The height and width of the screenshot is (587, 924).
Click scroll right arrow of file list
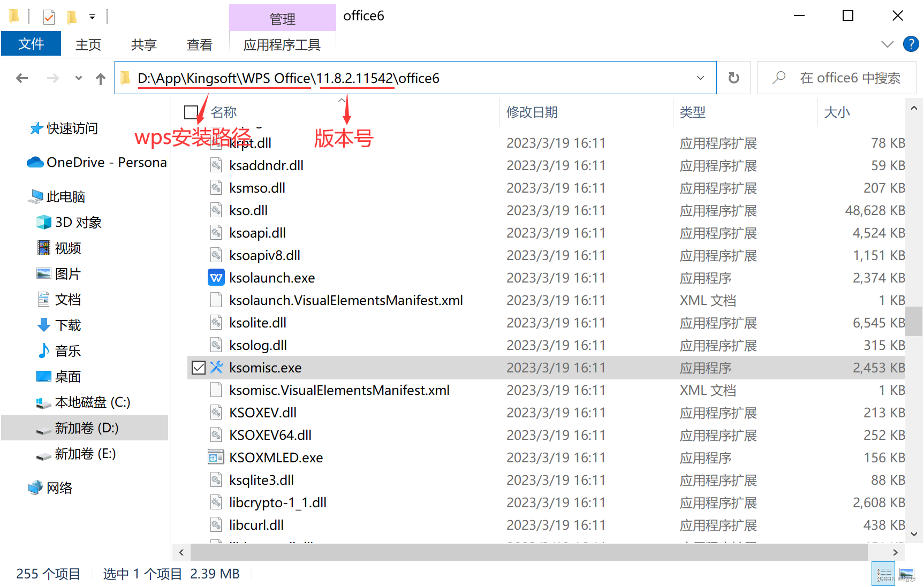(895, 552)
